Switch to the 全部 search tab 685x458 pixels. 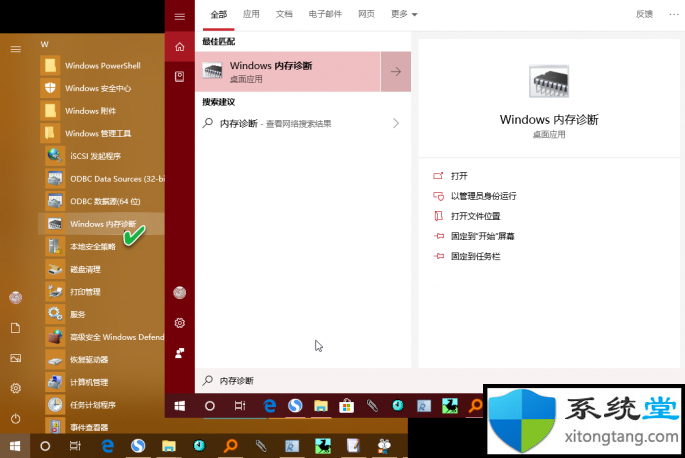218,14
